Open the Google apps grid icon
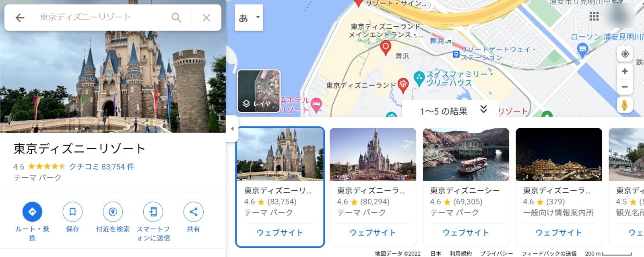The width and height of the screenshot is (644, 257). (594, 16)
